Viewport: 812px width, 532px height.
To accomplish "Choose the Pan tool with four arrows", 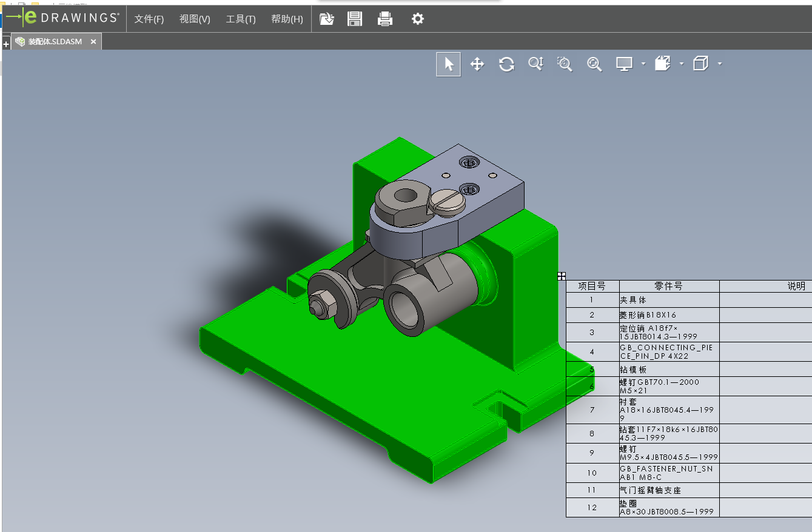I will 477,64.
